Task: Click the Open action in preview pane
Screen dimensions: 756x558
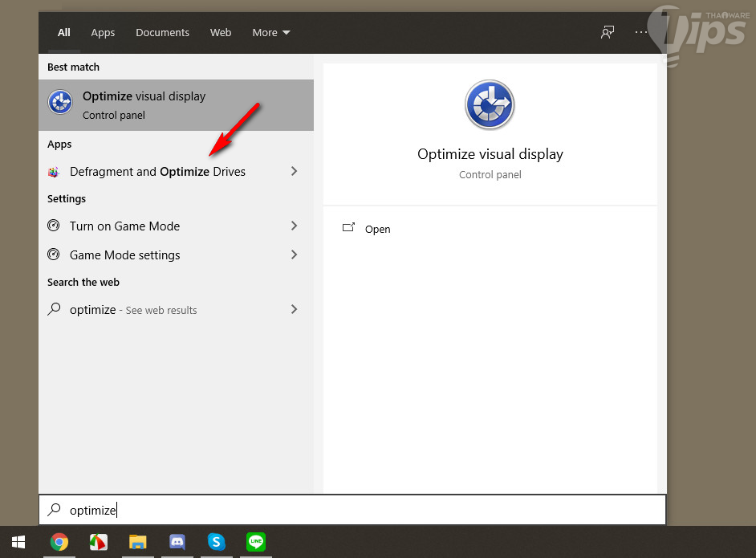Action: (377, 229)
